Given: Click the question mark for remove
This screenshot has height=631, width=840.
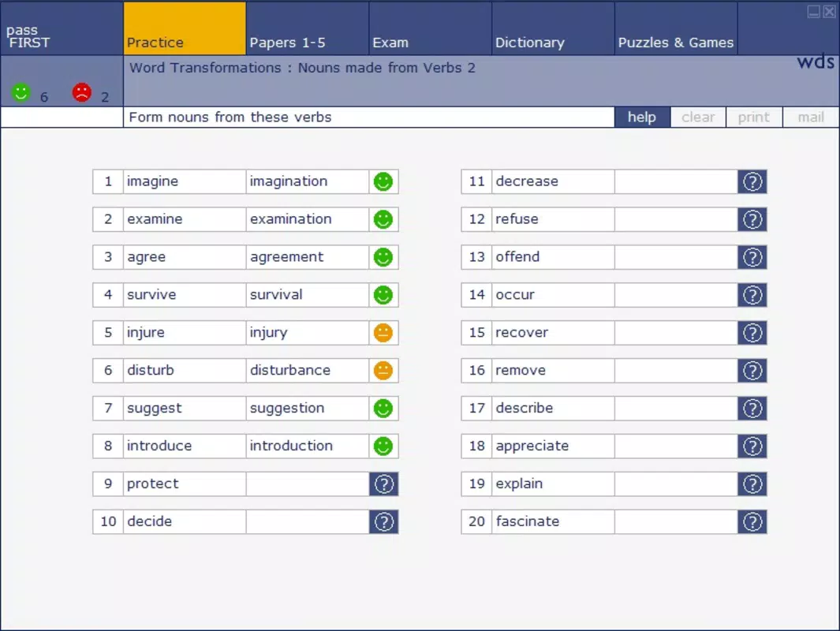Looking at the screenshot, I should point(752,370).
